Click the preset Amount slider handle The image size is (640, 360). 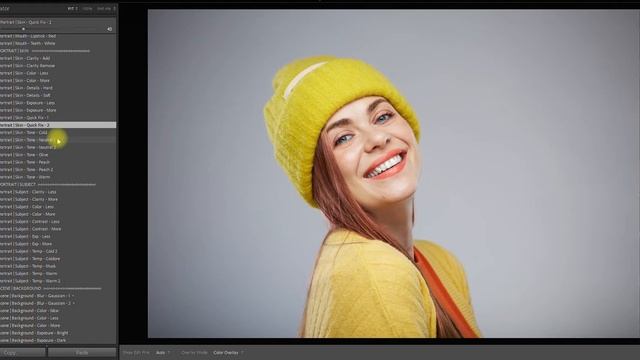point(23,29)
